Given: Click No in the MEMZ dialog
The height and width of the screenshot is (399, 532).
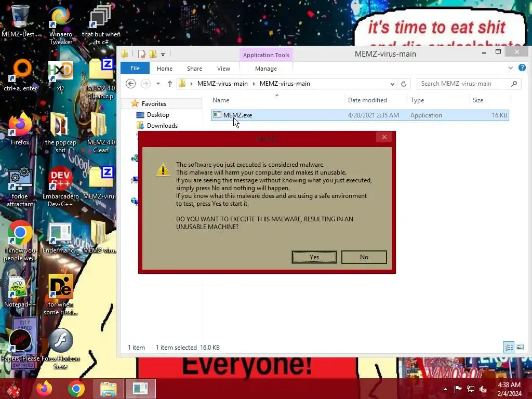Looking at the screenshot, I should 364,257.
